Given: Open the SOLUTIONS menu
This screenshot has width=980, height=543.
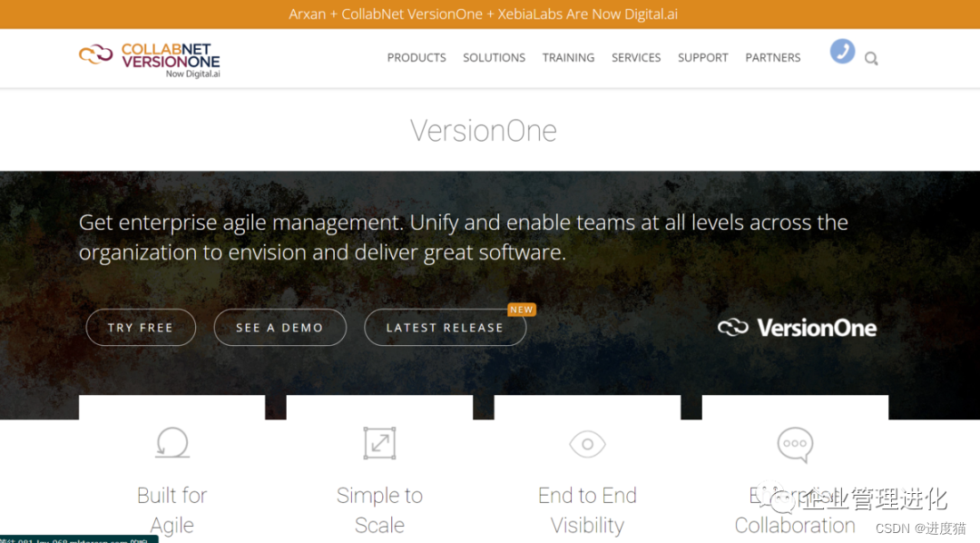Looking at the screenshot, I should [x=494, y=57].
